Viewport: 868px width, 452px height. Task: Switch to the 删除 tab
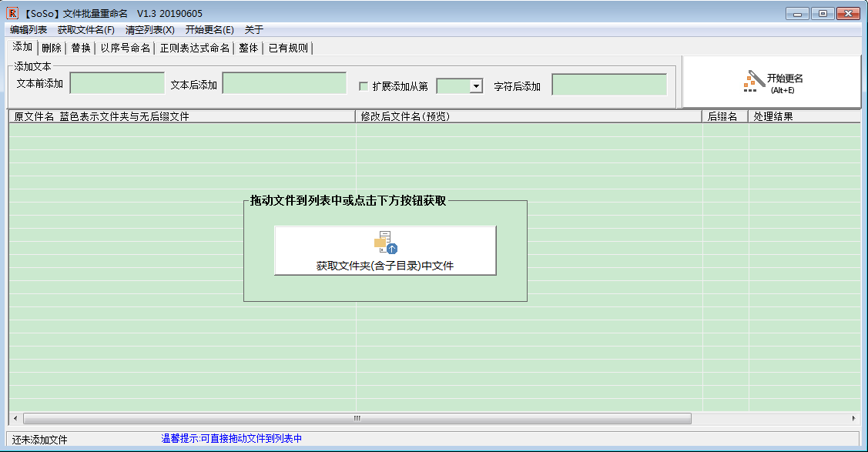(x=52, y=48)
